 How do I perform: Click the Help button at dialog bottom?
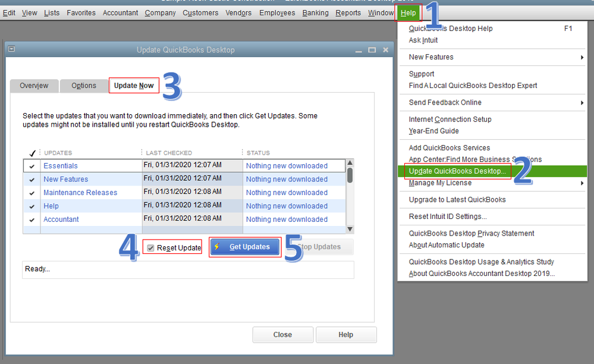tap(346, 335)
